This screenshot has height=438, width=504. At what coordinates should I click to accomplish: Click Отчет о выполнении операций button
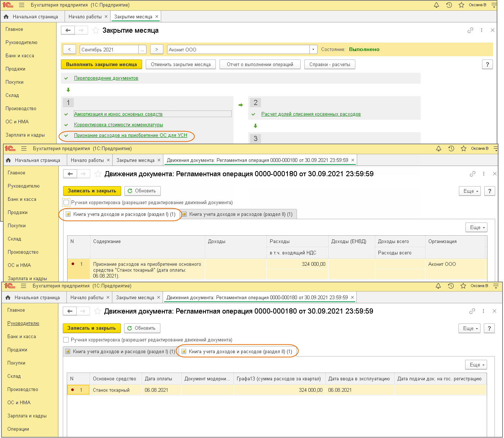[260, 64]
